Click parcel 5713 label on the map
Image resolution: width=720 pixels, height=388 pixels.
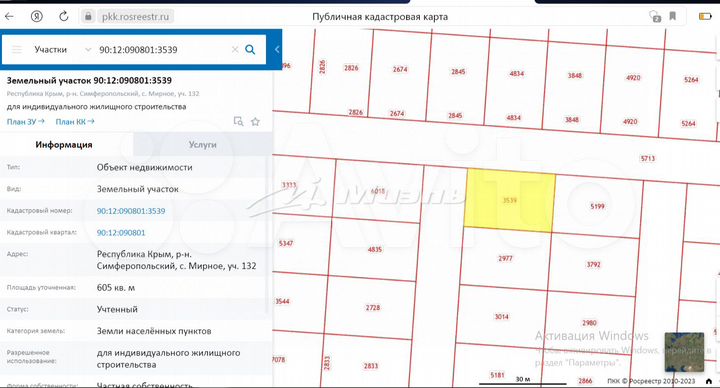point(648,158)
